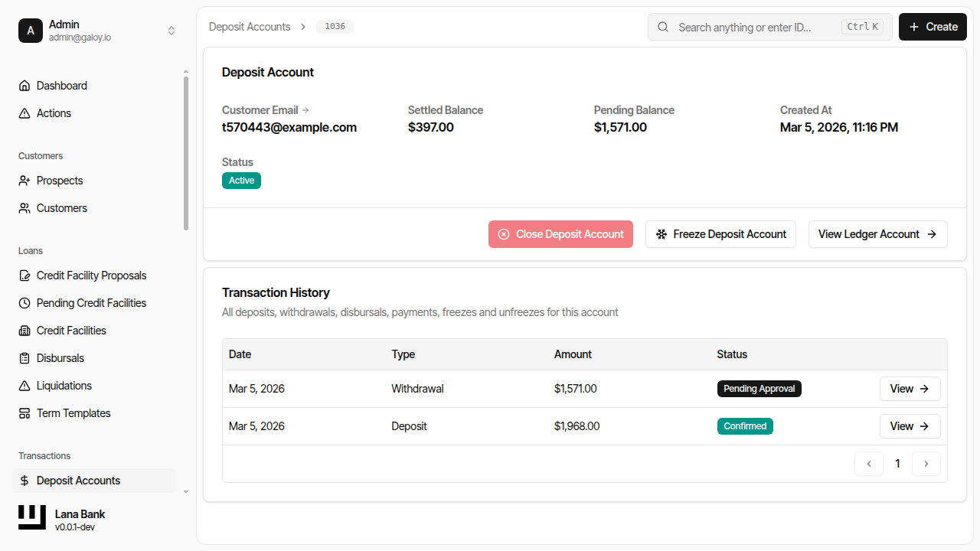Open Pending Credit Facilities clock icon
This screenshot has height=551, width=980.
coord(24,302)
